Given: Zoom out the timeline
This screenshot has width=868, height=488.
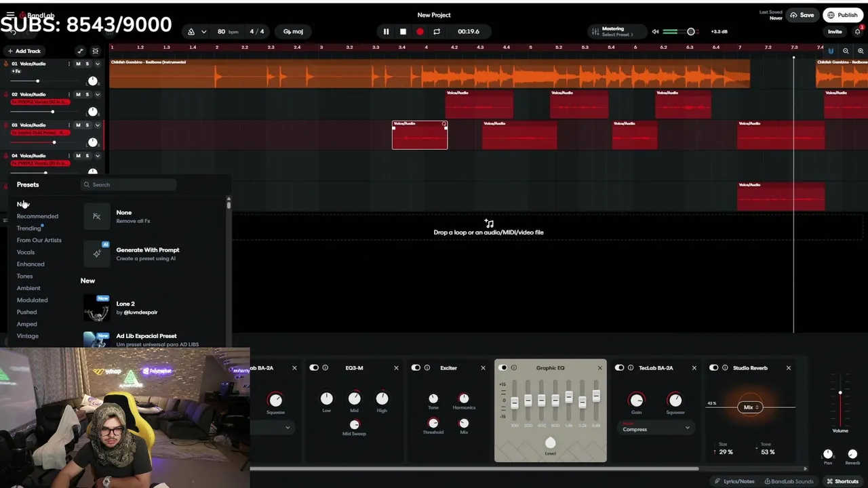Looking at the screenshot, I should click(846, 51).
